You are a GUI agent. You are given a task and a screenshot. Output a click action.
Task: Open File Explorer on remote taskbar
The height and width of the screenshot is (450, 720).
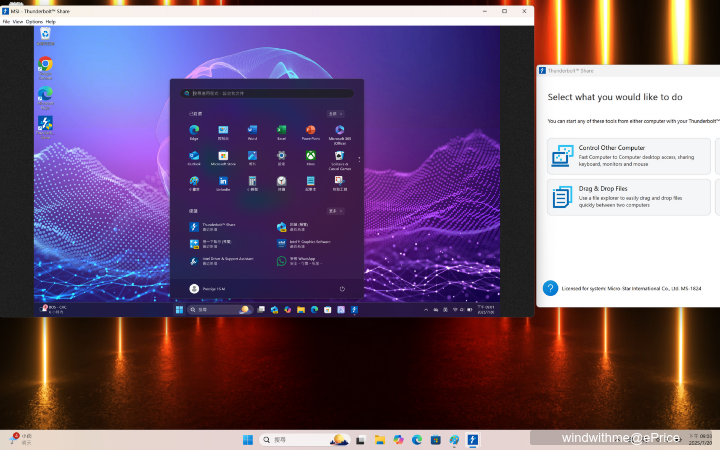301,309
